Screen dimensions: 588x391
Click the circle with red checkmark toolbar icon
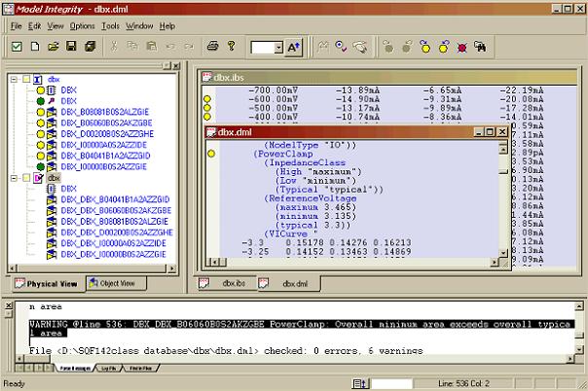[x=342, y=47]
